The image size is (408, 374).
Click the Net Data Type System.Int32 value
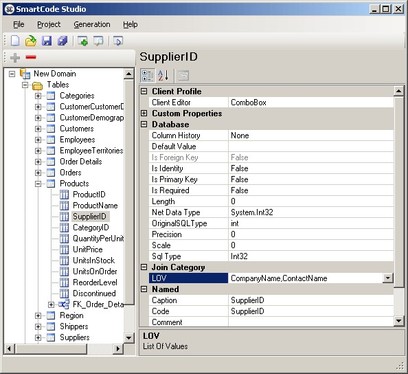[x=311, y=212]
